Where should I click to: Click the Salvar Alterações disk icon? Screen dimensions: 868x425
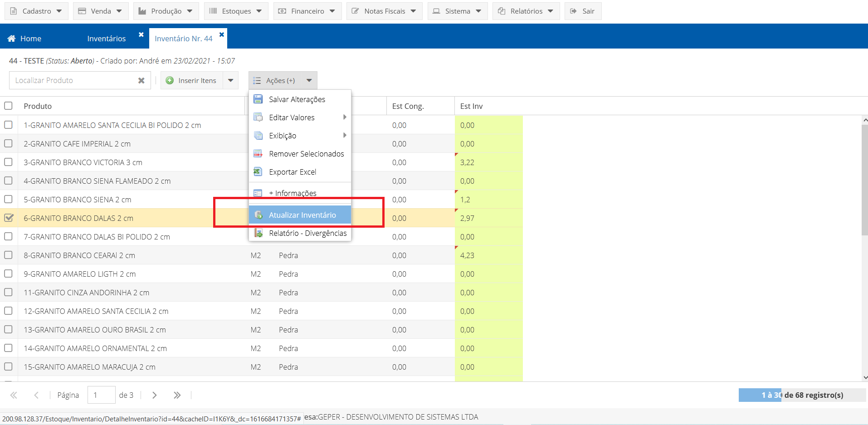[x=258, y=99]
